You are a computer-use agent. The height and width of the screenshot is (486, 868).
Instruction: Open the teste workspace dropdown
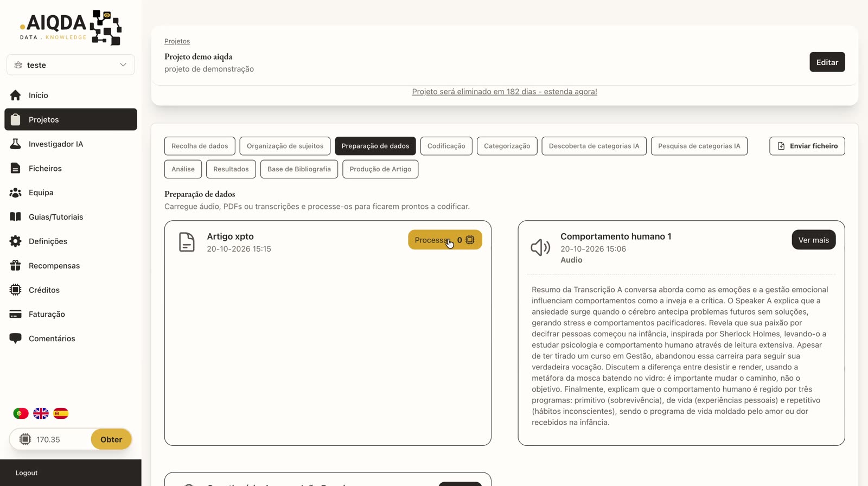point(71,65)
